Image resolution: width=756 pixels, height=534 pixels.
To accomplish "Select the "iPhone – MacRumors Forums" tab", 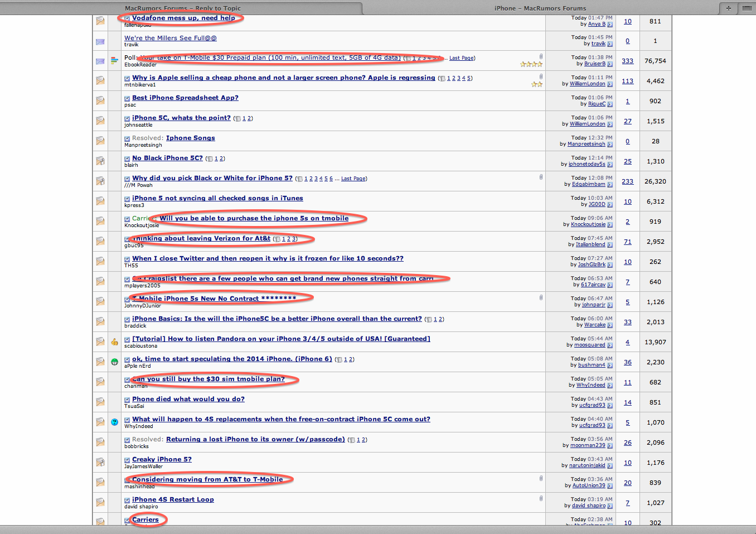I will point(540,8).
